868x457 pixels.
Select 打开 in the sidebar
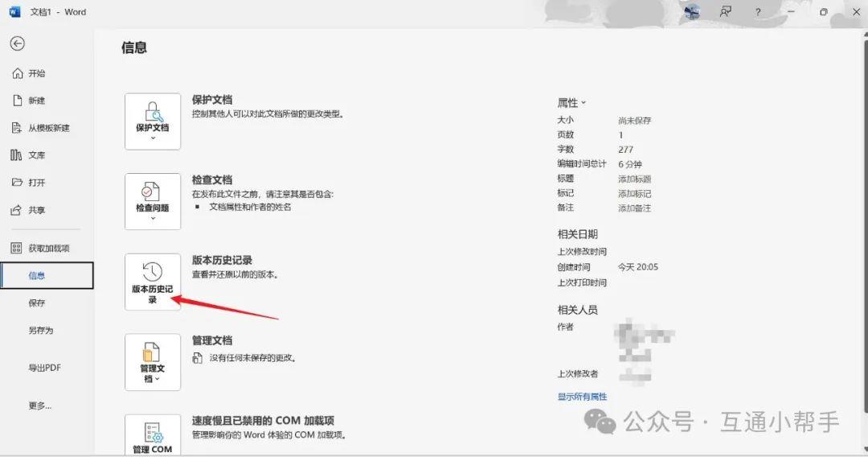[37, 183]
